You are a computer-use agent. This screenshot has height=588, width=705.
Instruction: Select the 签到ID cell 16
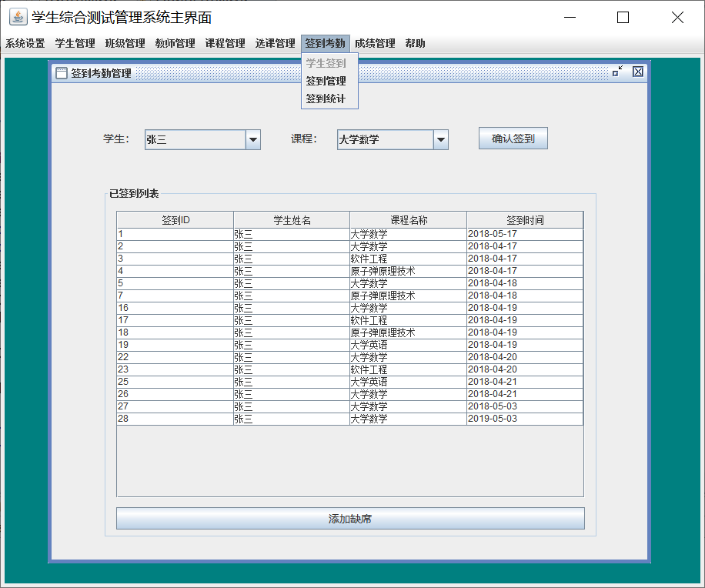click(x=175, y=308)
